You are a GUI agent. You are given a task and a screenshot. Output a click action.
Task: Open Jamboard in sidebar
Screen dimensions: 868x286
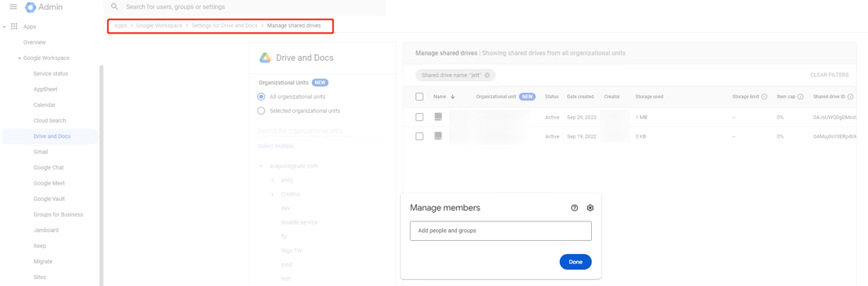pyautogui.click(x=46, y=230)
